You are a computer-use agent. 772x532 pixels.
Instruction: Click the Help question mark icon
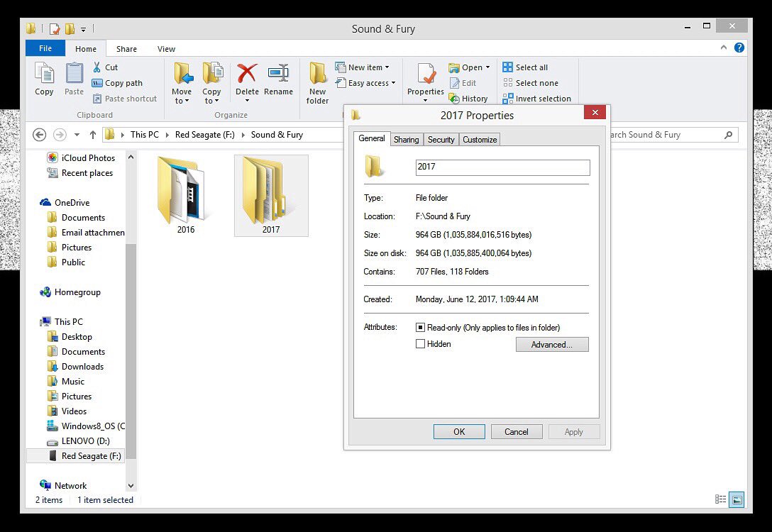click(x=739, y=48)
